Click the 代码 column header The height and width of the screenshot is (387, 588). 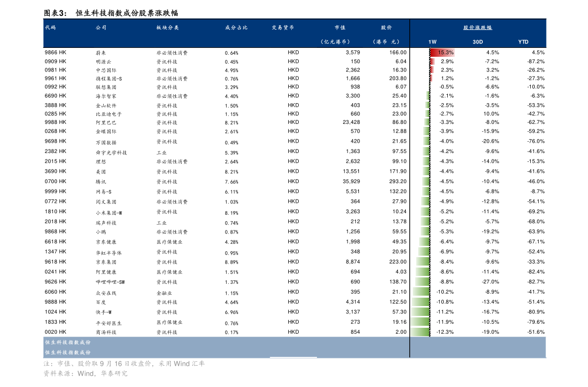pyautogui.click(x=50, y=27)
